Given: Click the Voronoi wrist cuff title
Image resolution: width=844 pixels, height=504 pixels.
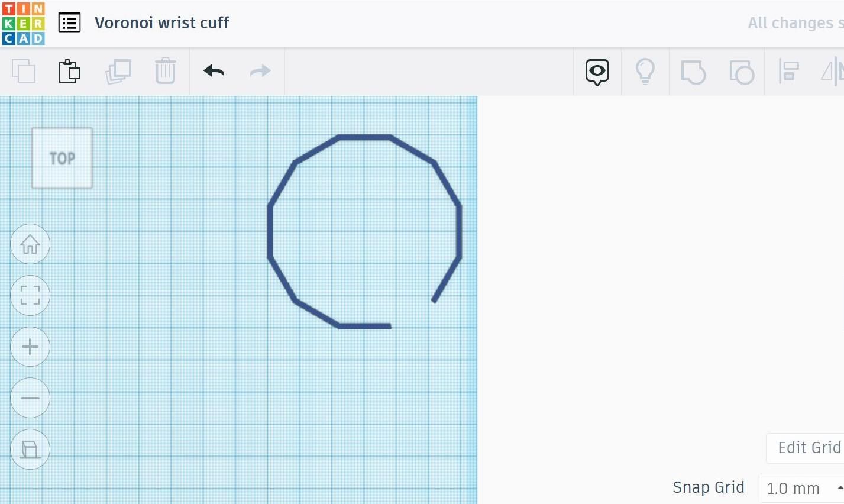Looking at the screenshot, I should click(x=161, y=22).
